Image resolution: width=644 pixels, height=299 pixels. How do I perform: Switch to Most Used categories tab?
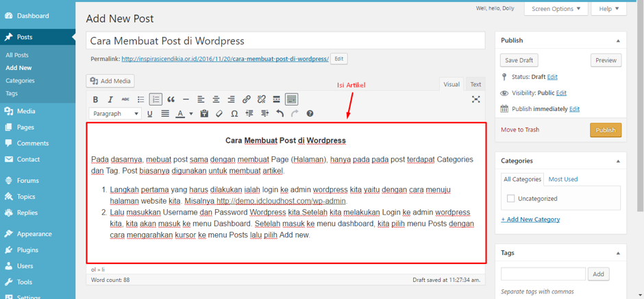coord(563,179)
